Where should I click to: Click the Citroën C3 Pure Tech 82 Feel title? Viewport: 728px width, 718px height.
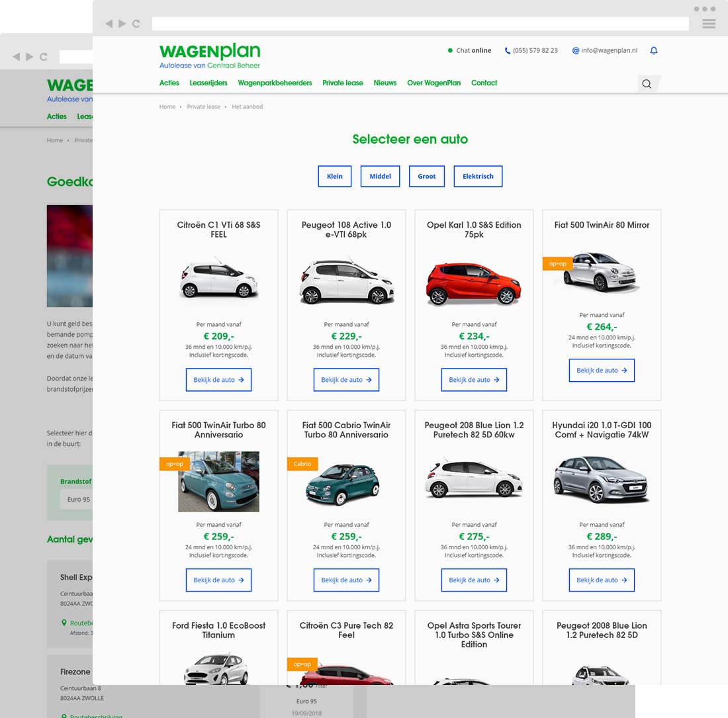click(346, 630)
